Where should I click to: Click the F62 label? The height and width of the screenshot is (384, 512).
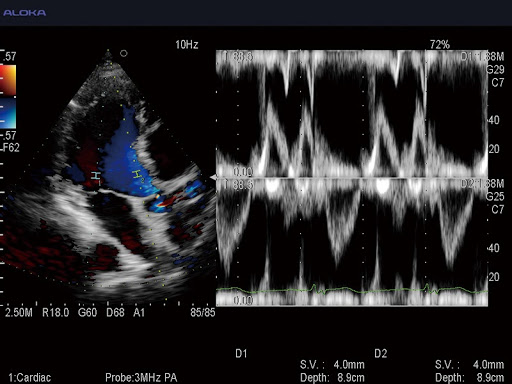(x=11, y=147)
